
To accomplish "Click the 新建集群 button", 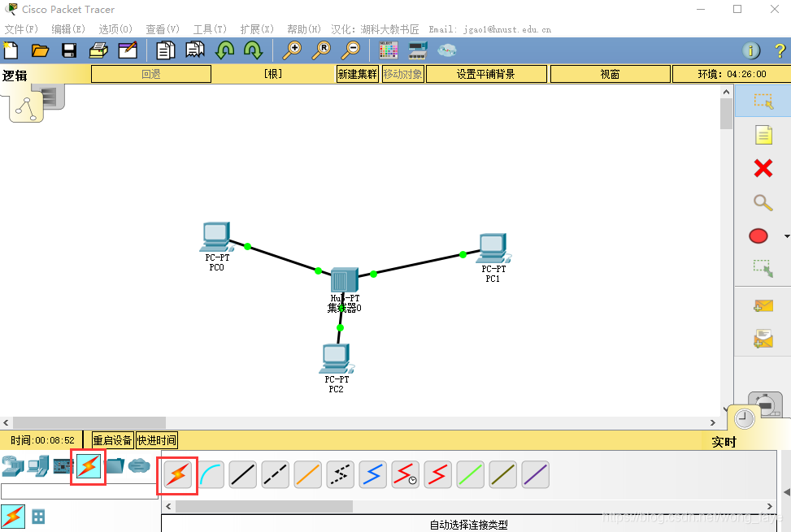I will [x=357, y=74].
